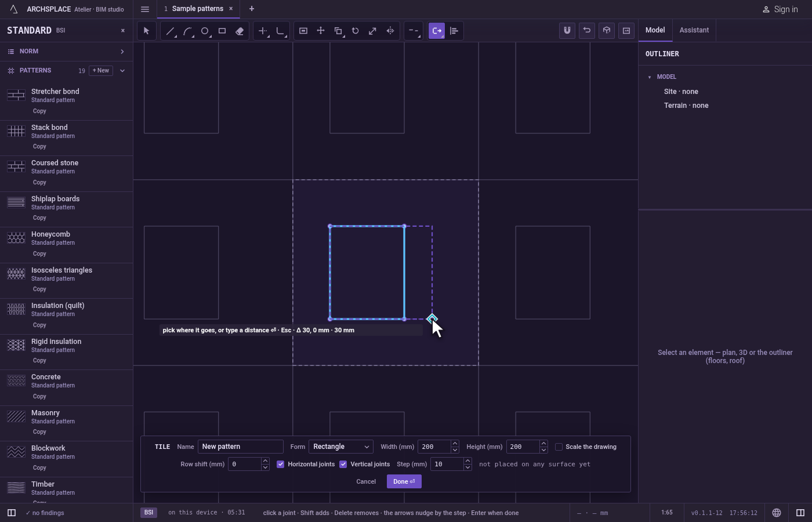The width and height of the screenshot is (812, 522).
Task: Select the arrow pointer tool
Action: click(146, 31)
